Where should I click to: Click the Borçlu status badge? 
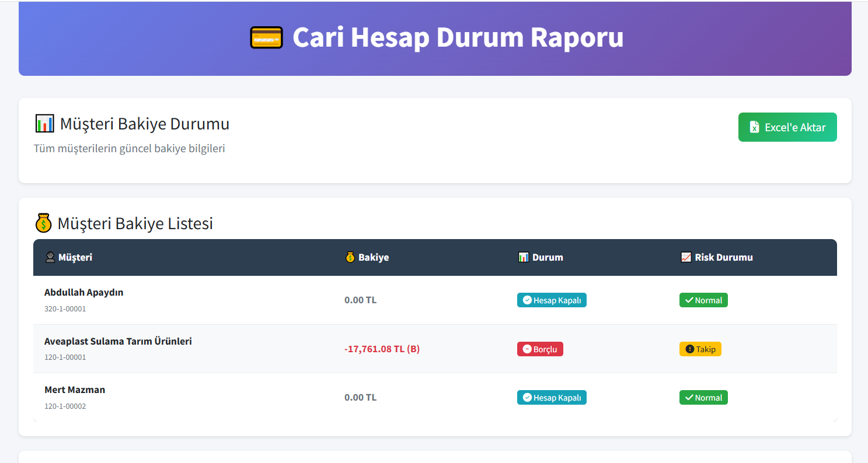(x=539, y=349)
